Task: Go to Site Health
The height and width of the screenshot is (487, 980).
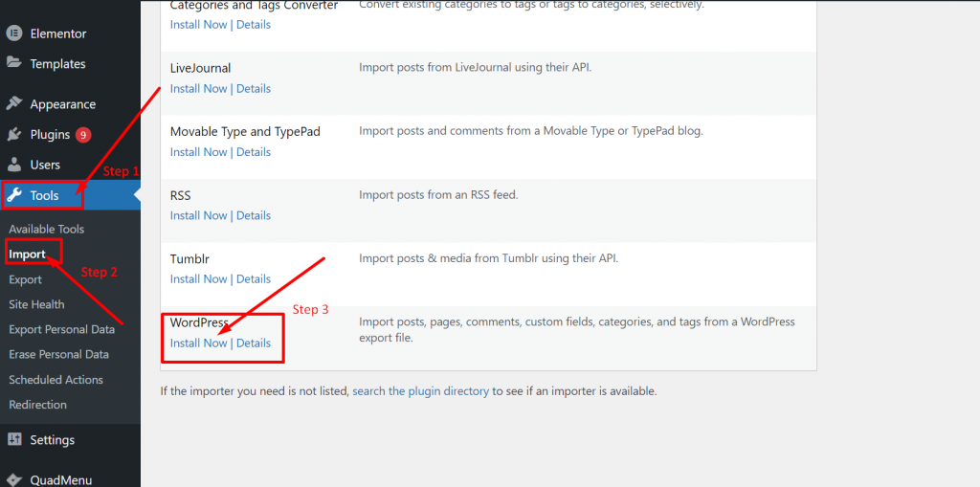Action: coord(36,304)
